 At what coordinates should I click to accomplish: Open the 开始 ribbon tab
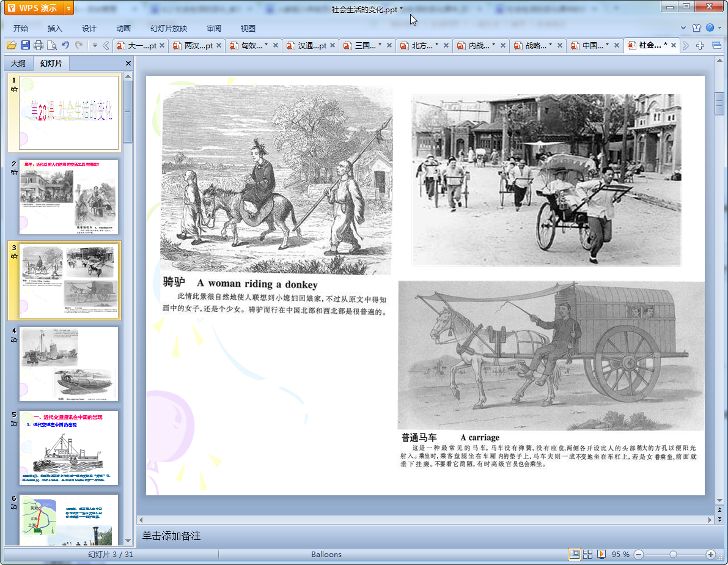(20, 28)
